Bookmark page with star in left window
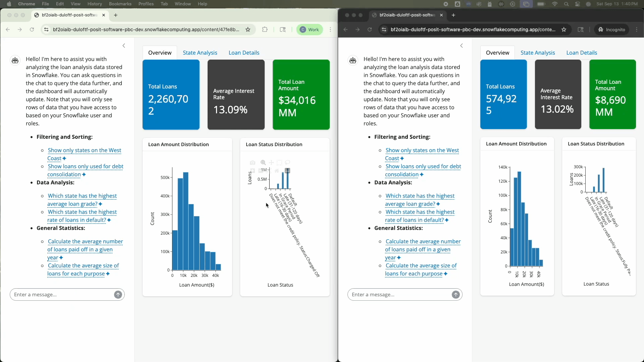 (248, 29)
